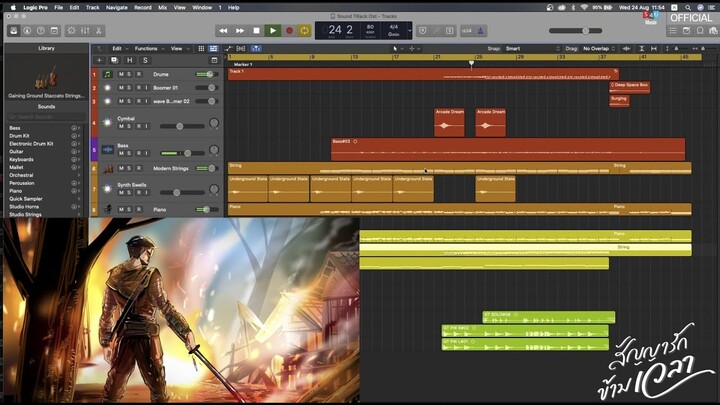720x405 pixels.
Task: Open the Inspector info icon
Action: point(27,31)
